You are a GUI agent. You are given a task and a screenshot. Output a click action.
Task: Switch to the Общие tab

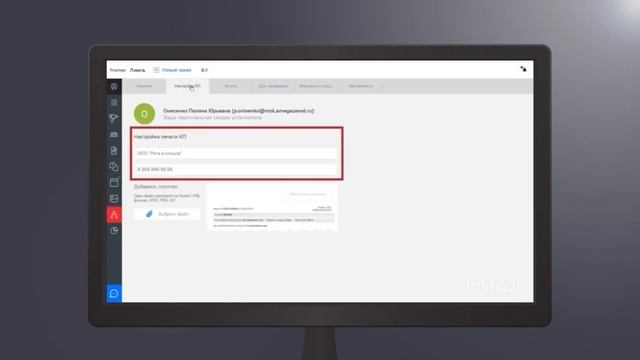click(x=144, y=86)
